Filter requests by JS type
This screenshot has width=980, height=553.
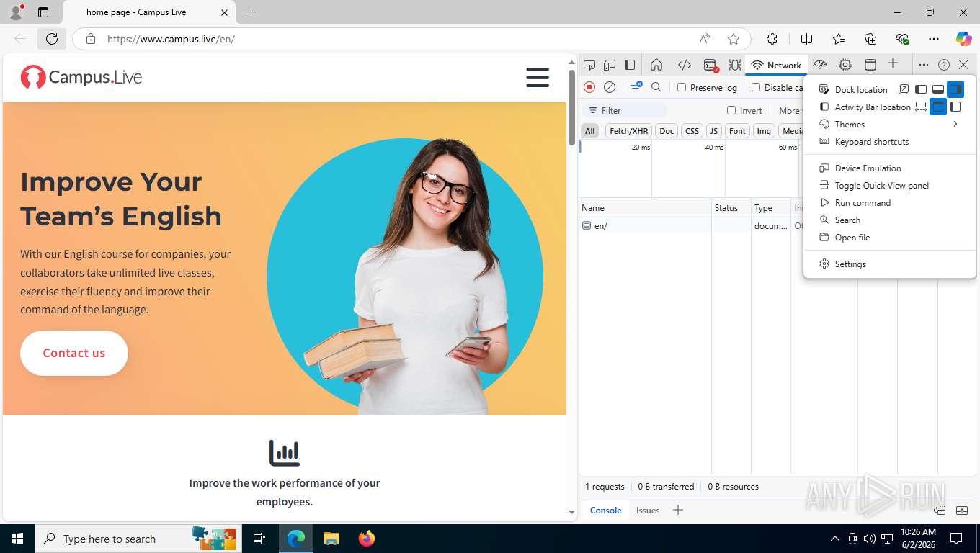coord(713,130)
